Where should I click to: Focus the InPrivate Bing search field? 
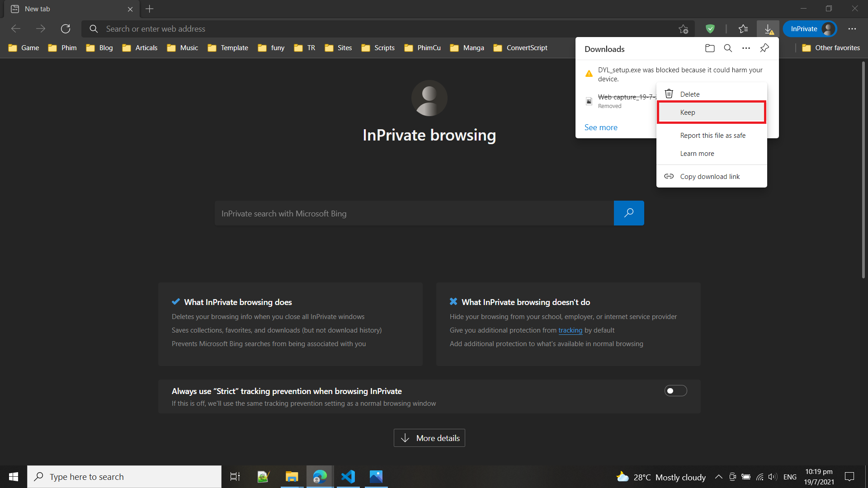pos(414,213)
